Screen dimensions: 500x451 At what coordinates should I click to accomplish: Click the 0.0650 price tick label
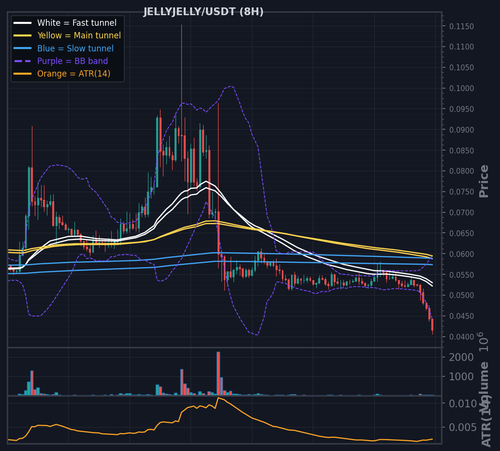(461, 233)
